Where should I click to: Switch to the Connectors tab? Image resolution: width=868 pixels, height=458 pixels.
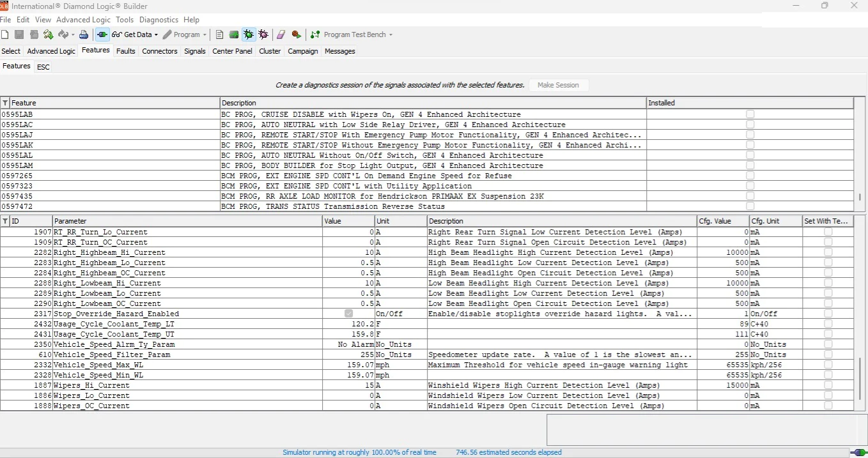point(160,51)
